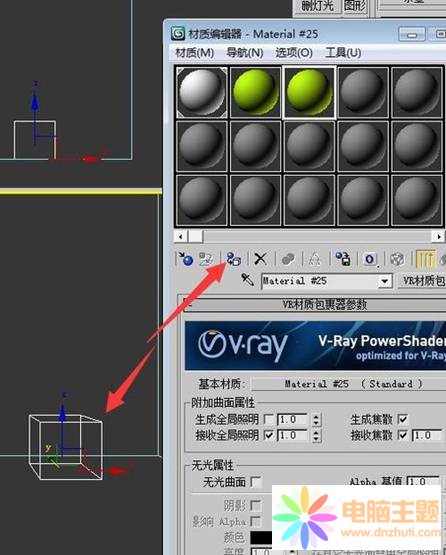Adjust the 生成全局照明 spinner arrows
The image size is (446, 555).
point(316,420)
